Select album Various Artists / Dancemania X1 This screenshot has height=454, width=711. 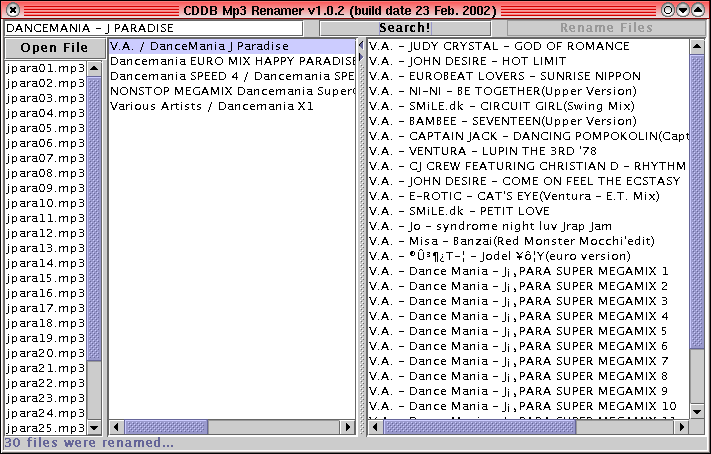point(232,106)
